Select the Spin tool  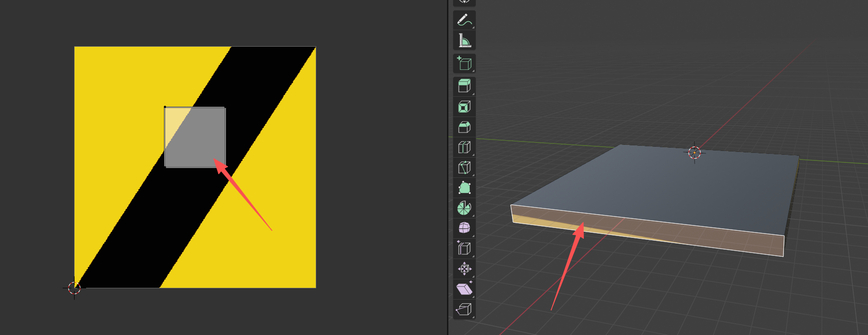[464, 208]
